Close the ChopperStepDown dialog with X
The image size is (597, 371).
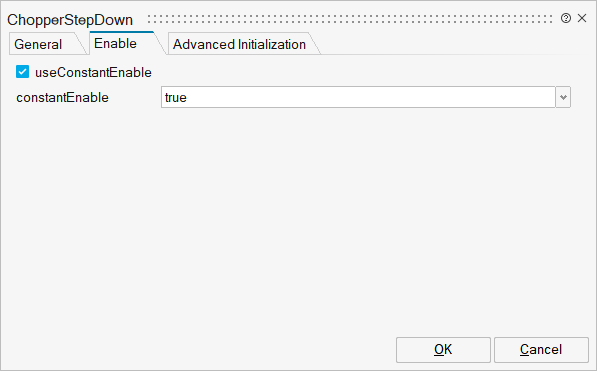tap(582, 18)
